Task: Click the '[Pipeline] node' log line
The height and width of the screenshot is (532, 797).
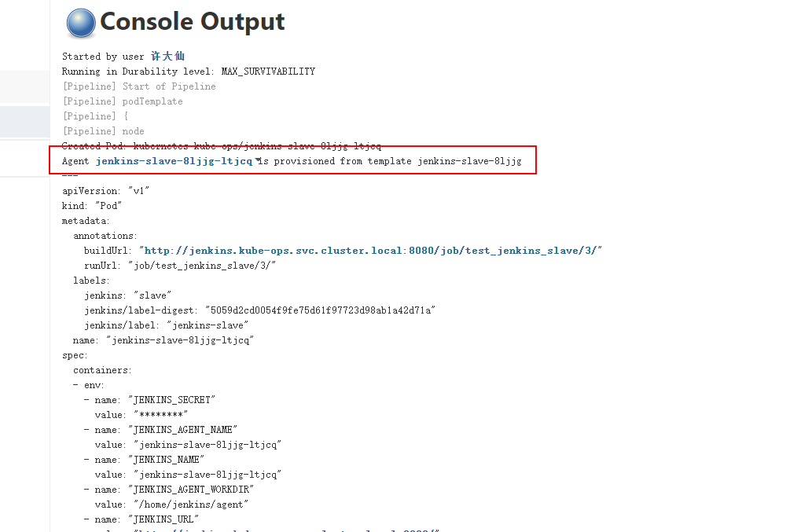Action: point(103,131)
